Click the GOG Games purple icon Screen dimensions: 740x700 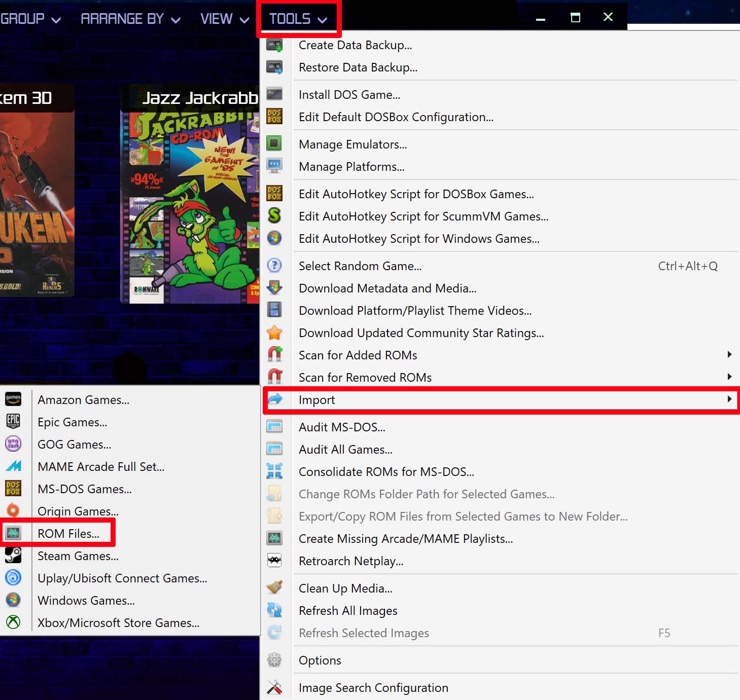pos(13,444)
